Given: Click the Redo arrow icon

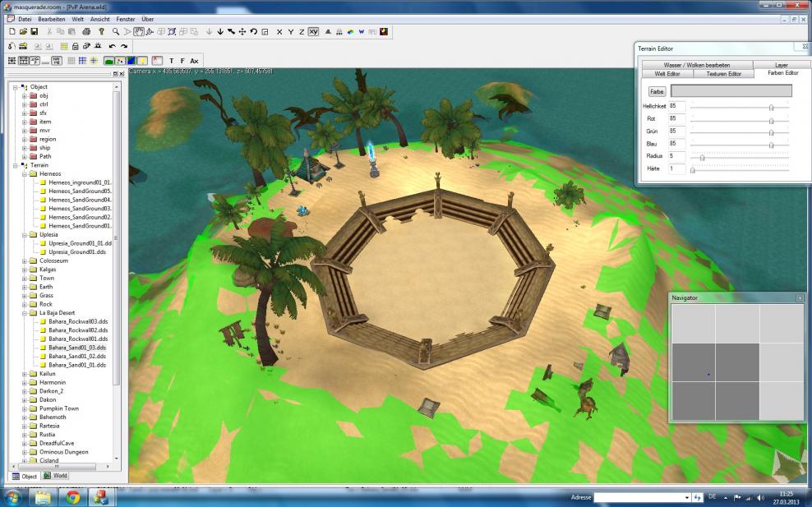Looking at the screenshot, I should 124,46.
